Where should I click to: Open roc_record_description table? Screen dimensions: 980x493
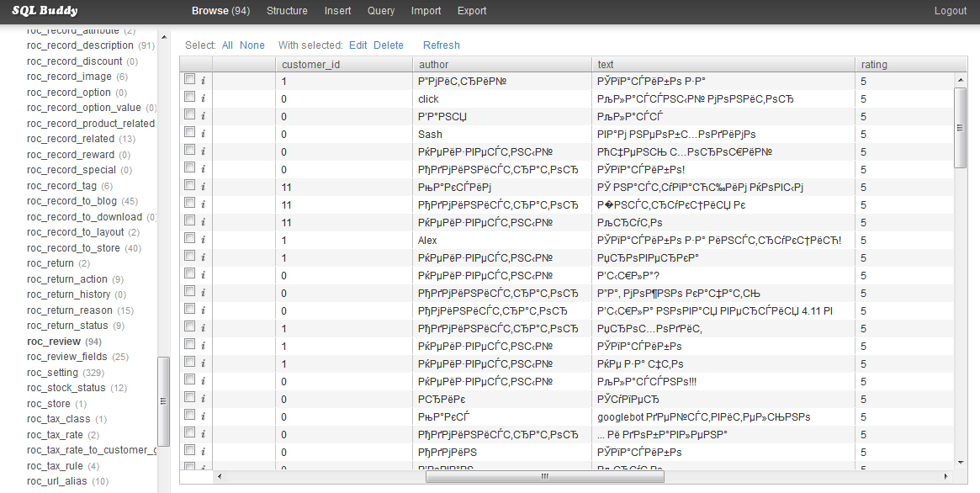80,45
